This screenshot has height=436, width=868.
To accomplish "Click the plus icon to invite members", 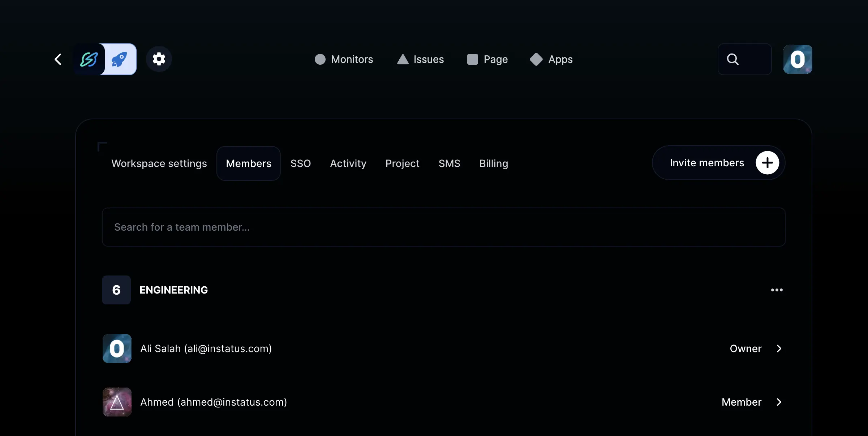I will [x=767, y=163].
